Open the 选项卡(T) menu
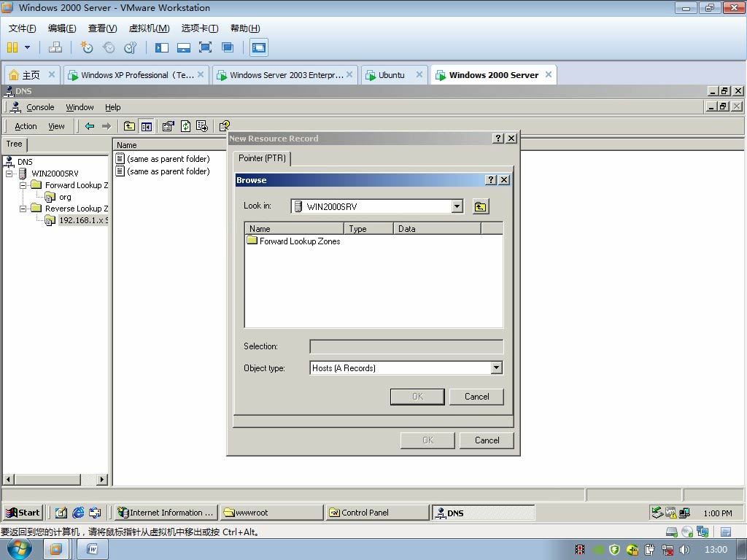The image size is (747, 560). click(x=200, y=28)
